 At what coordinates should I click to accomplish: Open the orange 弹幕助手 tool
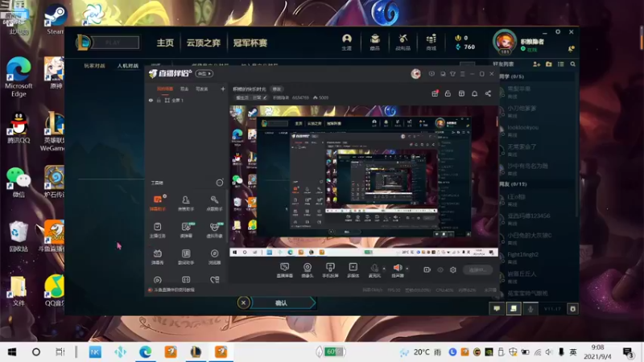point(158,204)
